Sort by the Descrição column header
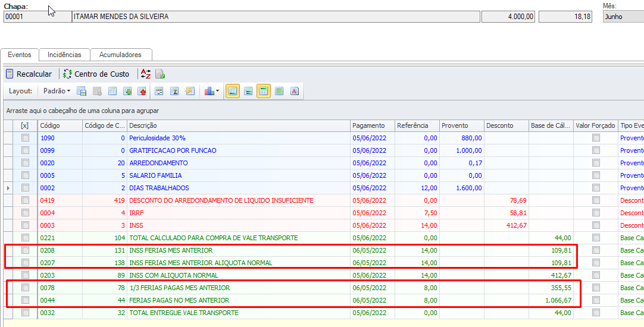The width and height of the screenshot is (644, 327). (239, 125)
